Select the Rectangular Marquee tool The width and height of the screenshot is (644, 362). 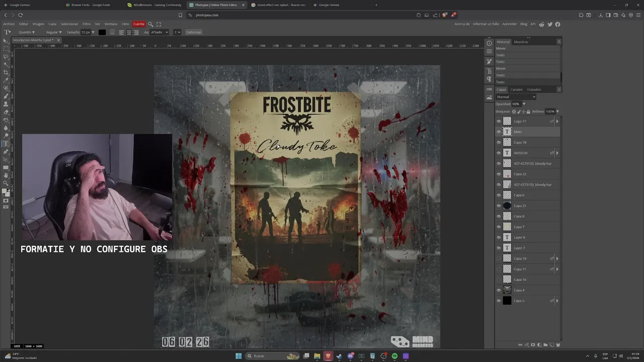tap(6, 49)
